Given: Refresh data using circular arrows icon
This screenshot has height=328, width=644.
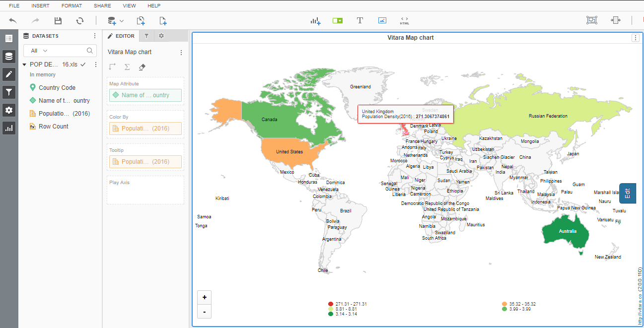Looking at the screenshot, I should pos(80,20).
